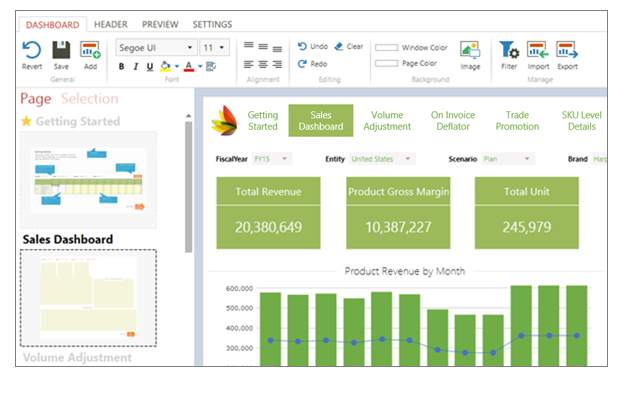
Task: Click the Volume Adjustment heading in the page list
Action: (x=77, y=358)
